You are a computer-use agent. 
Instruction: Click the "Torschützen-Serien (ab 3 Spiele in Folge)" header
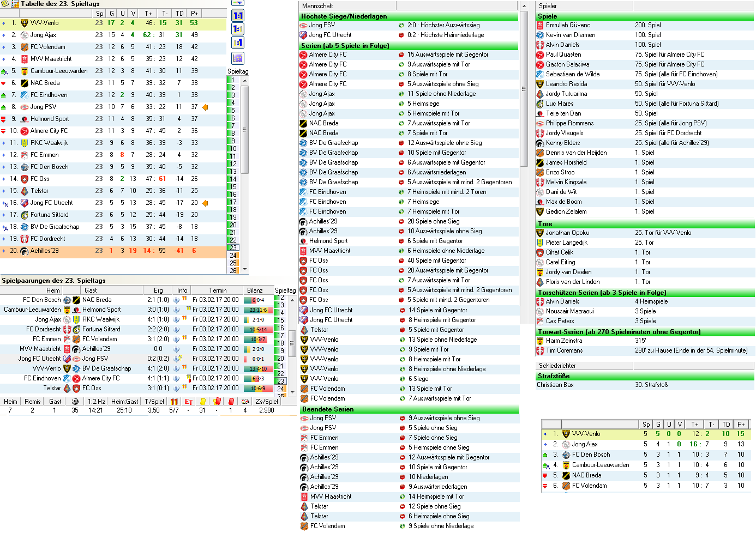[x=645, y=293]
